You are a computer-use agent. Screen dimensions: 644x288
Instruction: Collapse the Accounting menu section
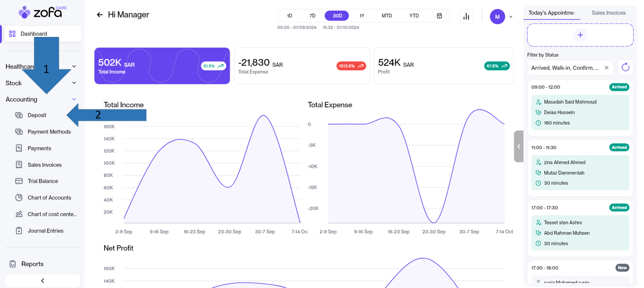pyautogui.click(x=74, y=100)
